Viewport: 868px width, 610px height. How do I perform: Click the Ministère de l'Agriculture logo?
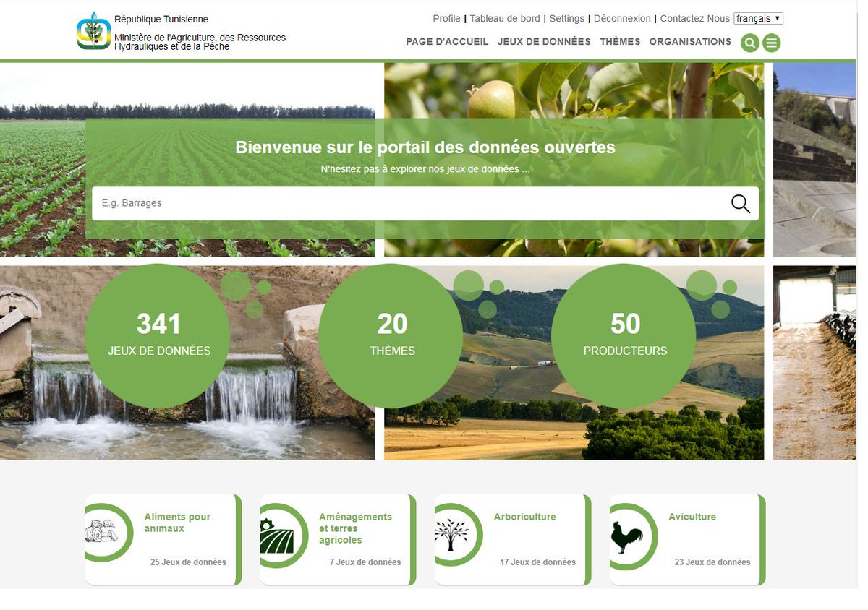tap(94, 31)
